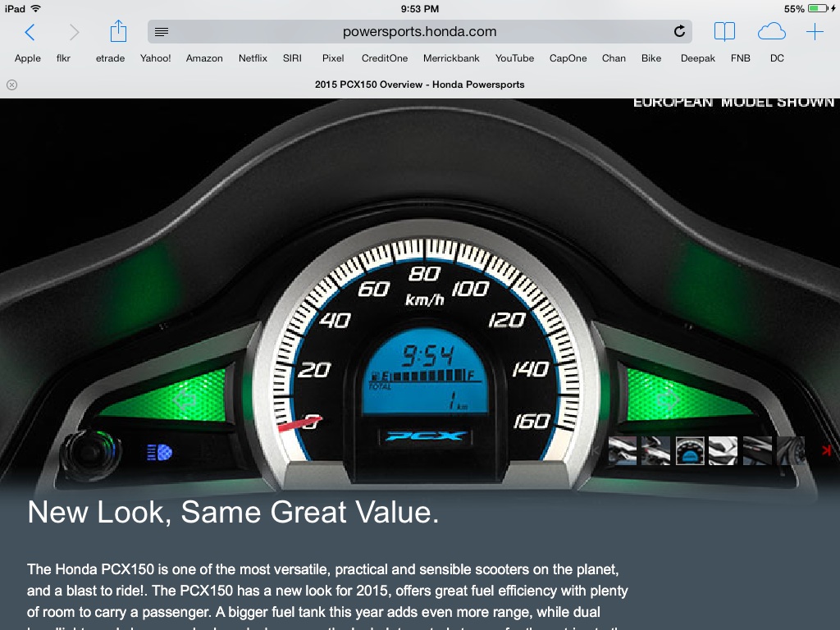Tap the forward navigation arrow
Image resolution: width=840 pixels, height=630 pixels.
point(74,32)
